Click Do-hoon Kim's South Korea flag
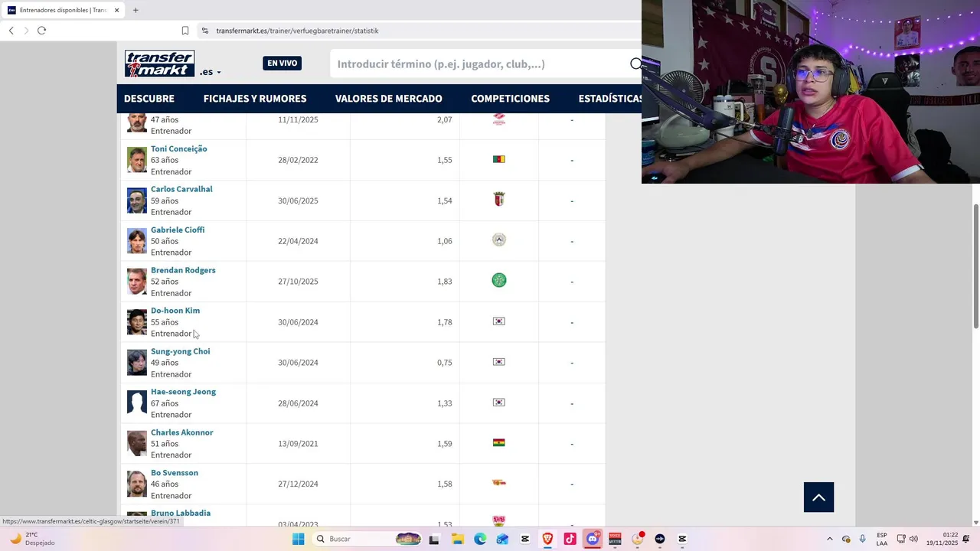The image size is (980, 551). [498, 321]
